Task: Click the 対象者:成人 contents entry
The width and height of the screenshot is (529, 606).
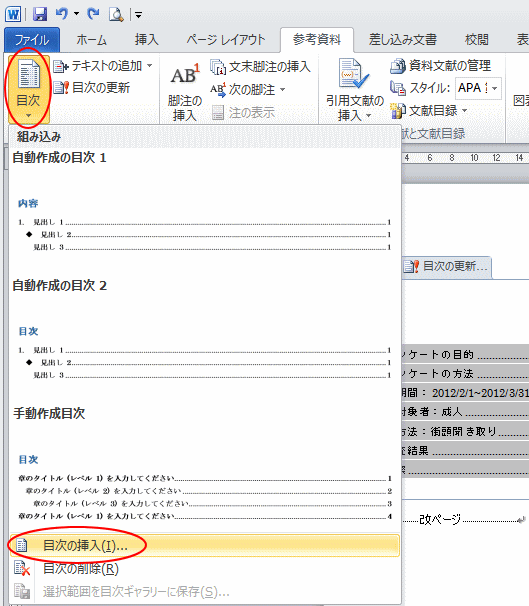Action: coord(465,412)
